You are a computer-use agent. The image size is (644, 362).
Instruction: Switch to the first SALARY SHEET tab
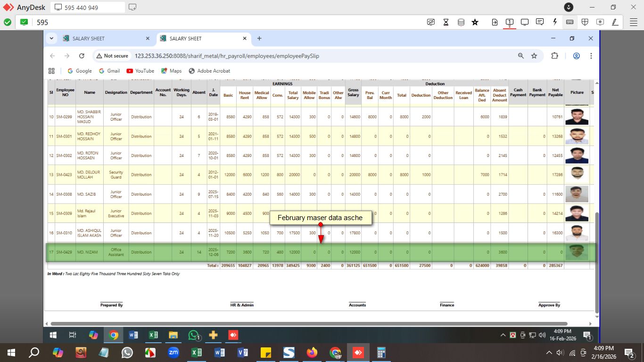tap(104, 39)
